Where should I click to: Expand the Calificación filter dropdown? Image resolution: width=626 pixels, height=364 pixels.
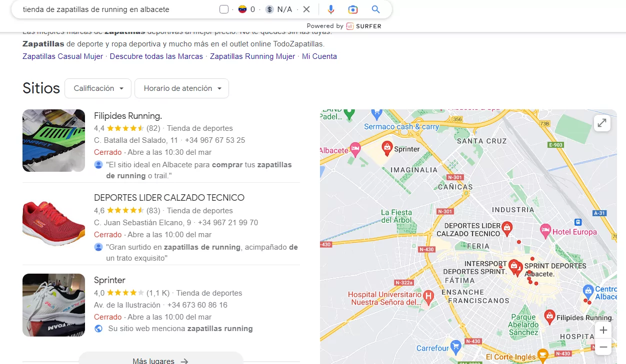[x=98, y=88]
